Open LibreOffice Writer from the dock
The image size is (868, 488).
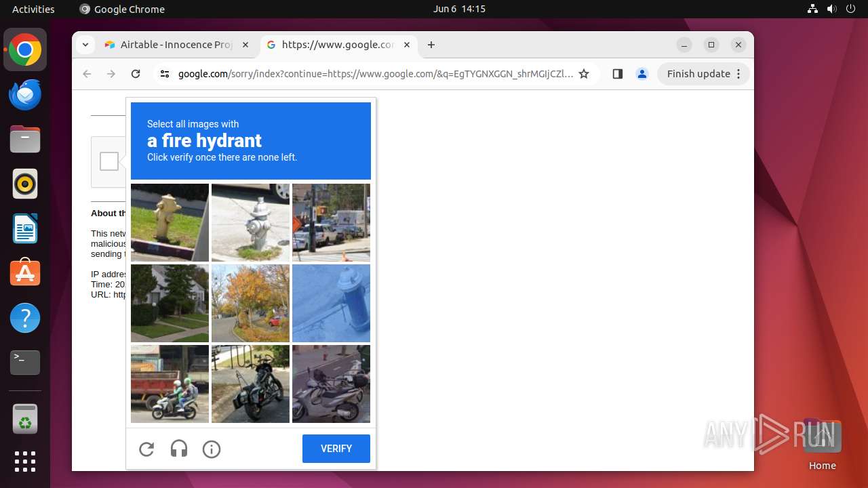25,228
